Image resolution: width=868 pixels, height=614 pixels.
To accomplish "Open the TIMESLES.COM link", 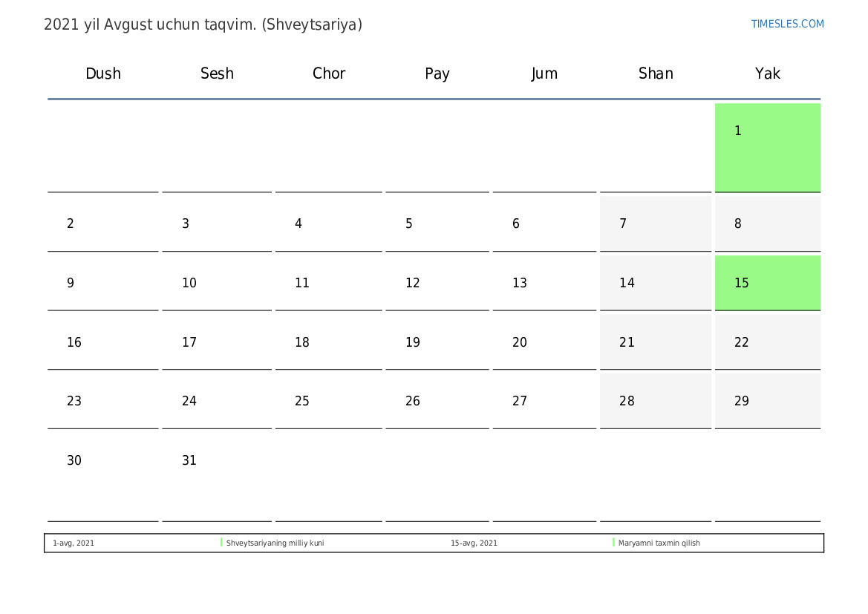I will click(787, 24).
